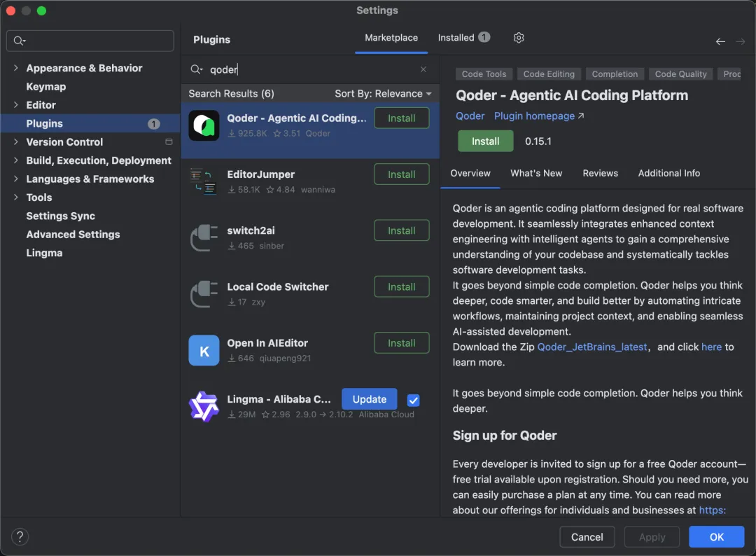Click the Qoder plugin logo icon
756x556 pixels.
[x=204, y=125]
